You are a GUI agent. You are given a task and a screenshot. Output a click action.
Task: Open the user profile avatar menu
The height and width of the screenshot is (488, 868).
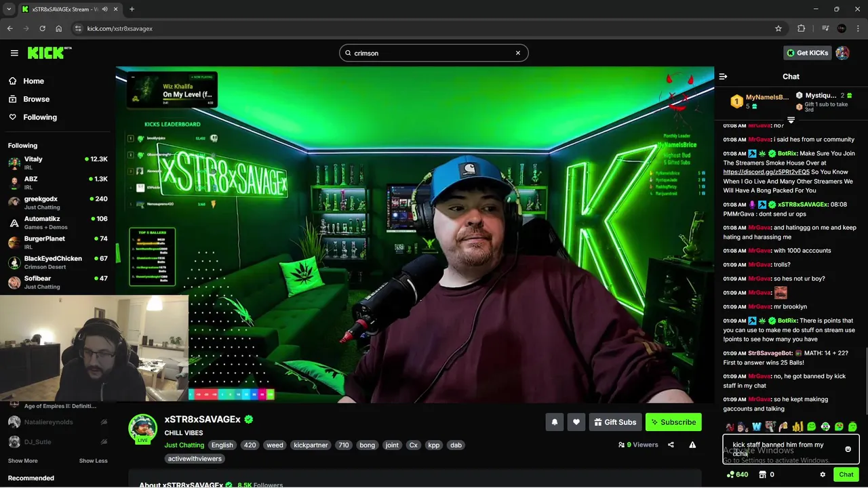pos(842,53)
